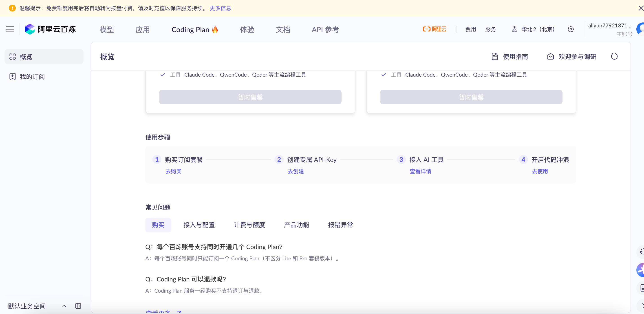Open the 华北2（北京）region selector
The image size is (644, 314).
(x=534, y=29)
